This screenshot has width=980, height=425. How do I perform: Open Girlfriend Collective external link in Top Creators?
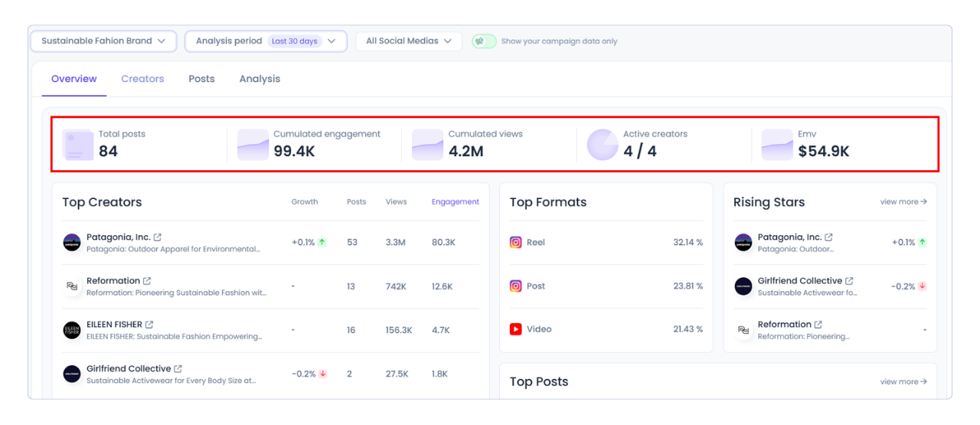point(178,369)
